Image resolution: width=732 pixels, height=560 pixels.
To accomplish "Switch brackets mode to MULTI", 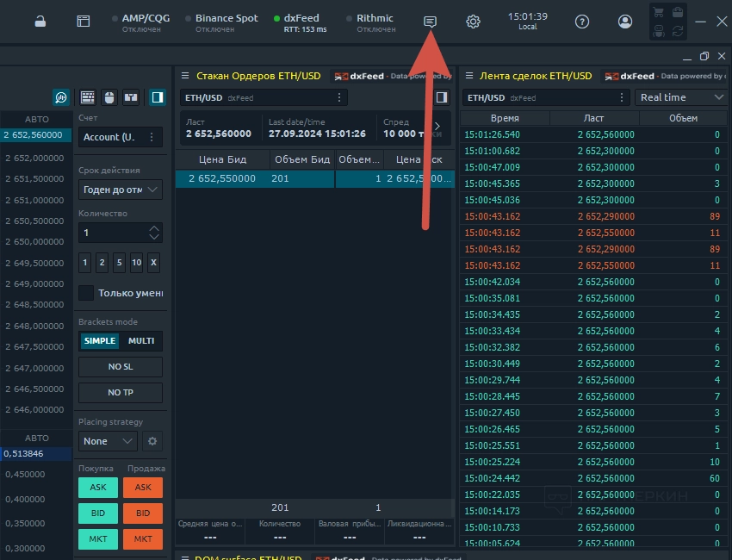I will 141,341.
